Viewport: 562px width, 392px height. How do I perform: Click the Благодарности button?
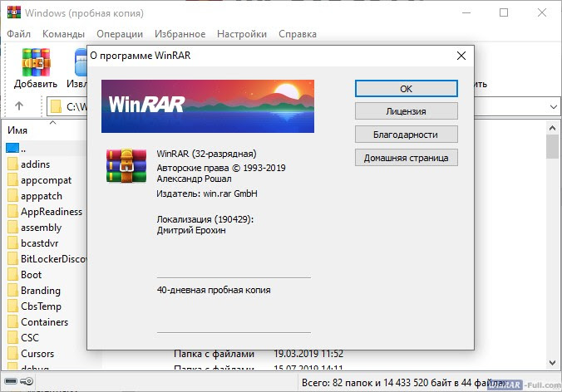point(407,135)
